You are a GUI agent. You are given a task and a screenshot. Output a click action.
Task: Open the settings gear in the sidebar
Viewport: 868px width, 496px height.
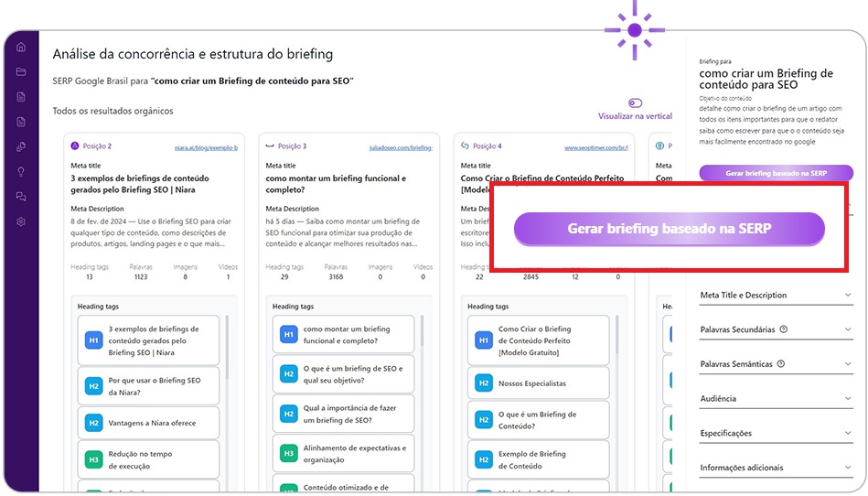(x=21, y=221)
